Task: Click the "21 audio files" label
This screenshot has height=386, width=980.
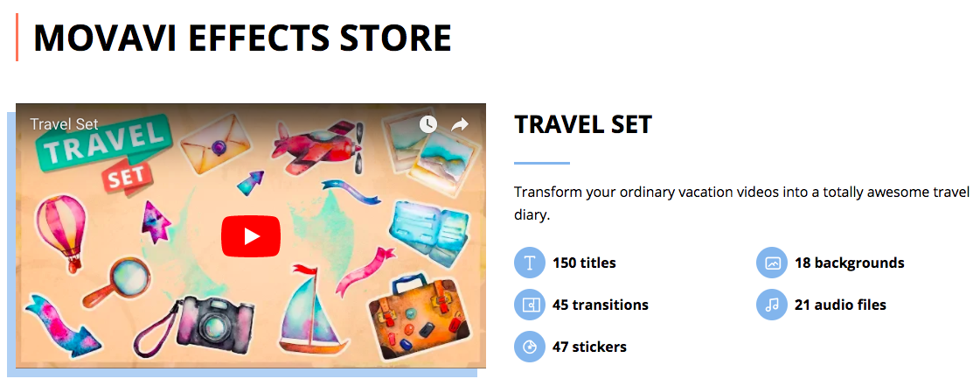Action: (840, 305)
